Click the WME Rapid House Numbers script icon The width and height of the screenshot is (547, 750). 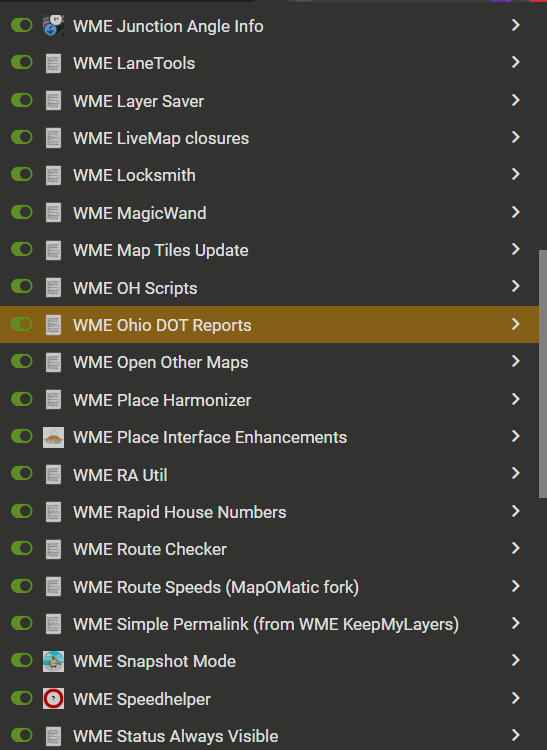coord(53,512)
